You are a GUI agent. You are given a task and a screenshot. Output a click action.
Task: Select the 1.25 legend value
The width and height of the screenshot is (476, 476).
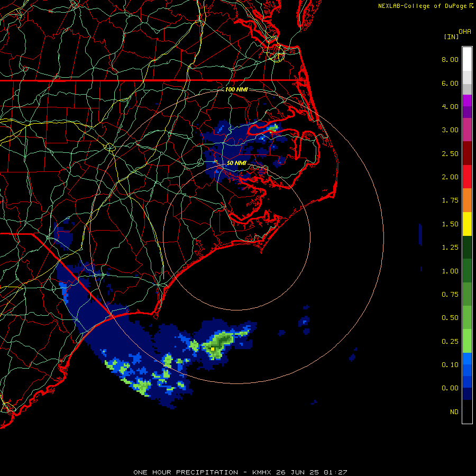(450, 248)
